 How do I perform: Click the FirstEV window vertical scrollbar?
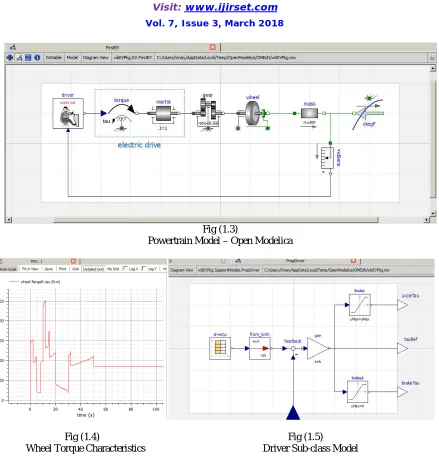pos(433,138)
